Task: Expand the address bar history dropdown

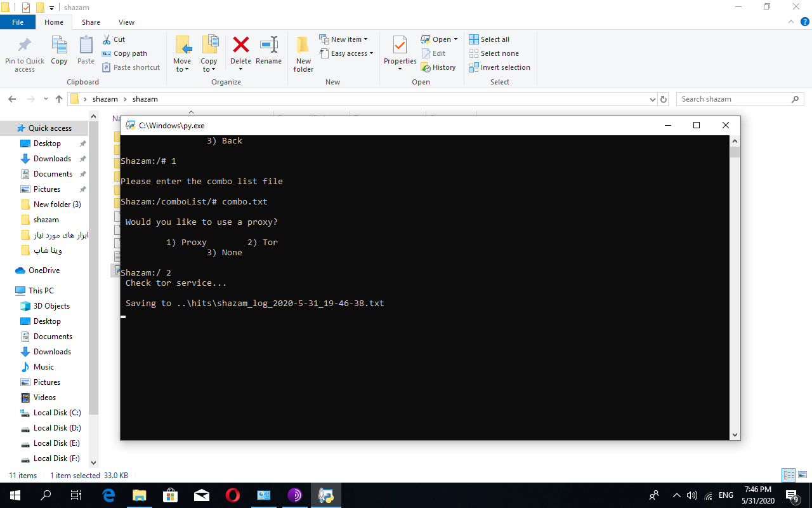Action: click(x=653, y=99)
